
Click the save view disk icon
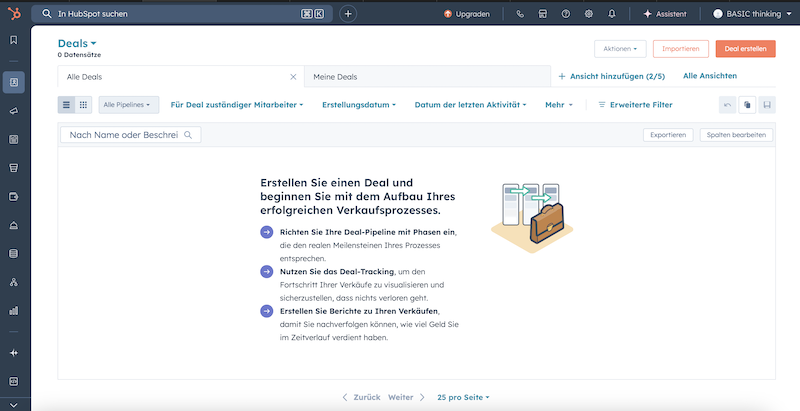[767, 105]
